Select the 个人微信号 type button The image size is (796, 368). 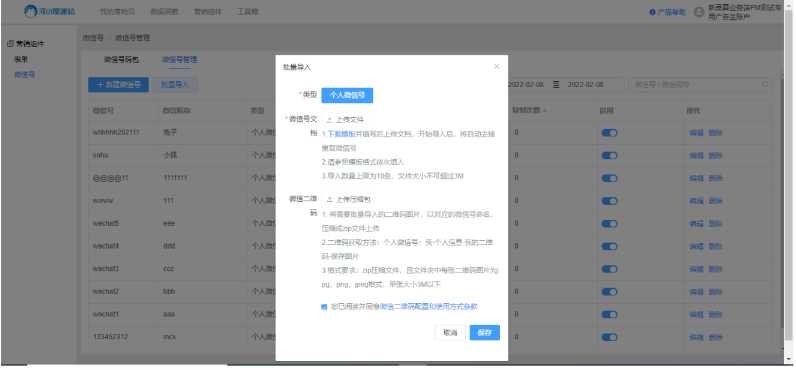pos(347,95)
